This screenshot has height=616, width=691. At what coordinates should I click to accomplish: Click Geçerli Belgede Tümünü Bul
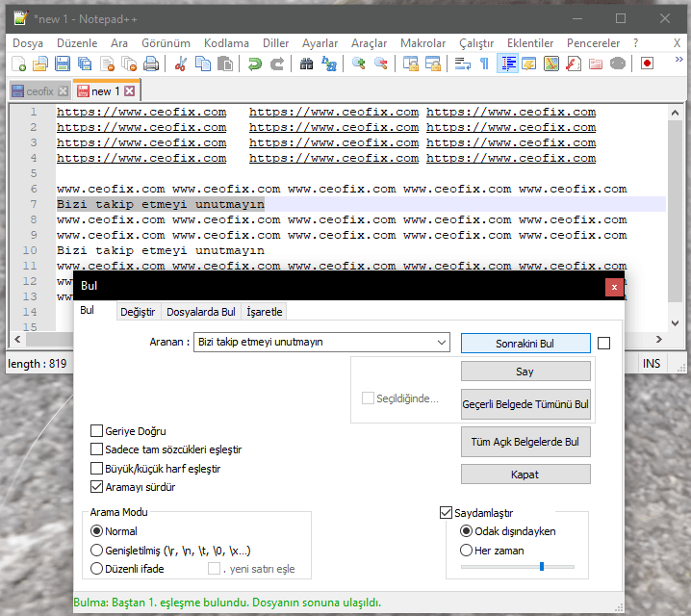[x=525, y=404]
